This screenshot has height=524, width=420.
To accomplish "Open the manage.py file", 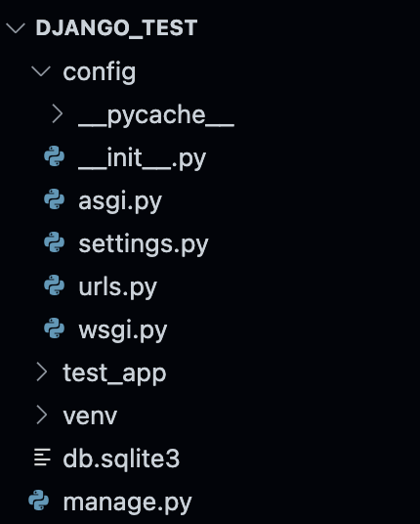I will [x=128, y=502].
